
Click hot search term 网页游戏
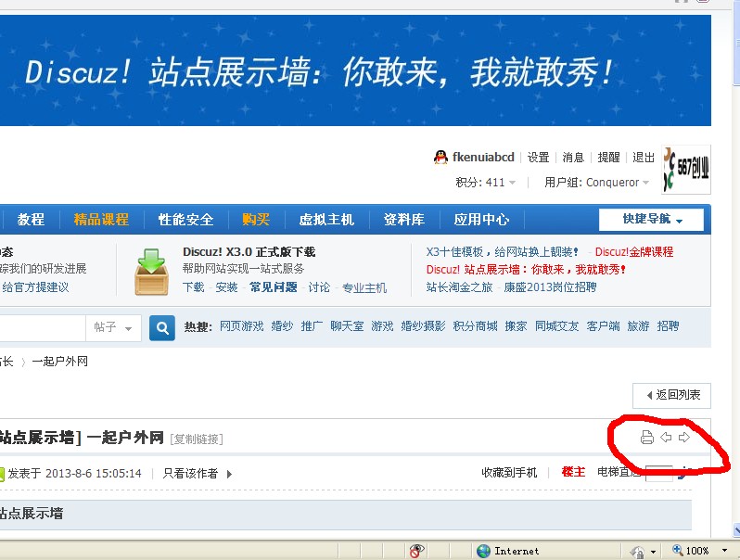click(x=242, y=326)
